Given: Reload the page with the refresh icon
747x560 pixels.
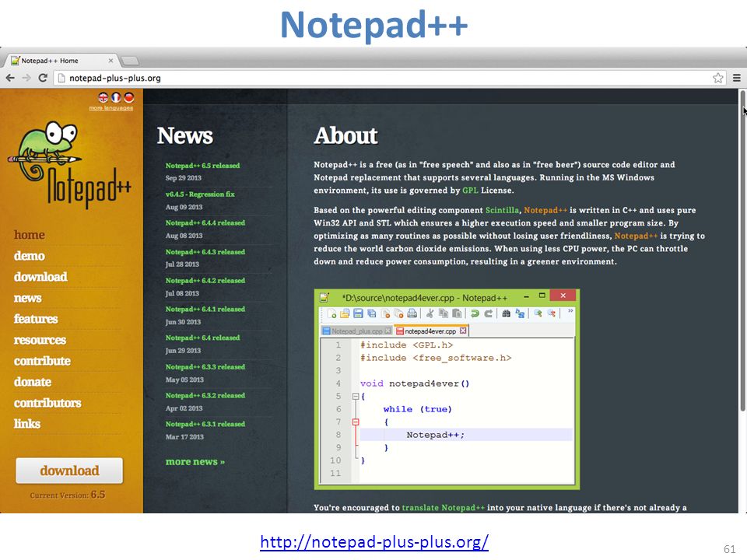Looking at the screenshot, I should [43, 78].
